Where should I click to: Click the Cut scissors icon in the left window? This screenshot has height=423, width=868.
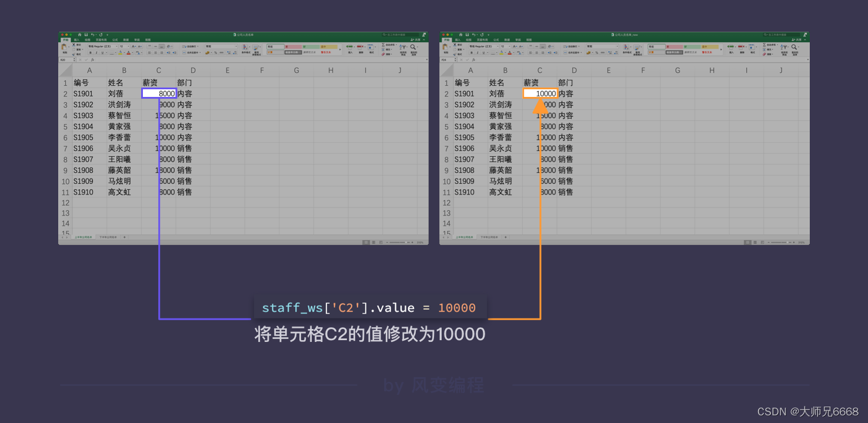click(74, 45)
